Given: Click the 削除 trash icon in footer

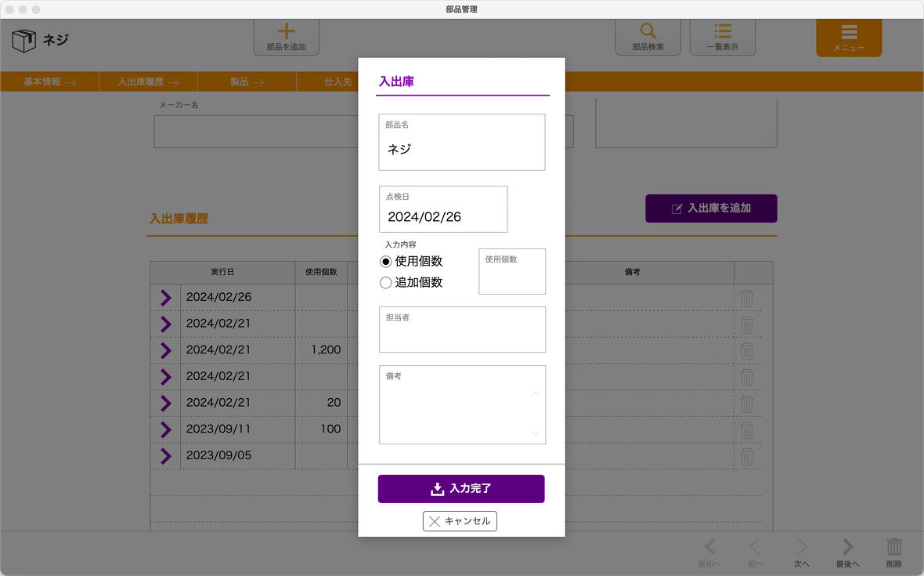Looking at the screenshot, I should pos(893,548).
